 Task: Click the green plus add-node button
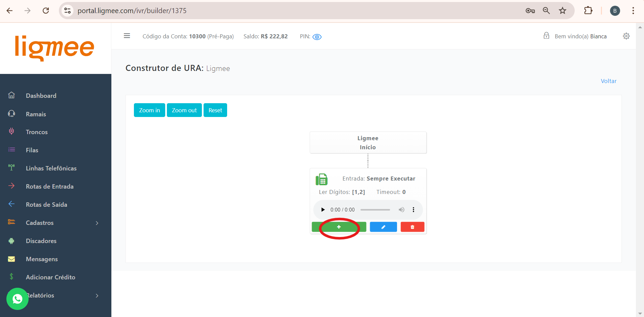[x=339, y=227]
